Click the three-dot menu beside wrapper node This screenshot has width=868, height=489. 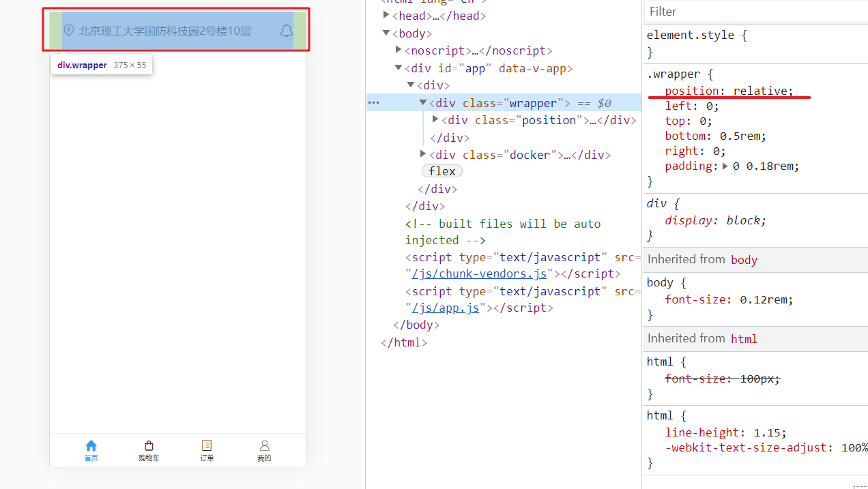373,103
